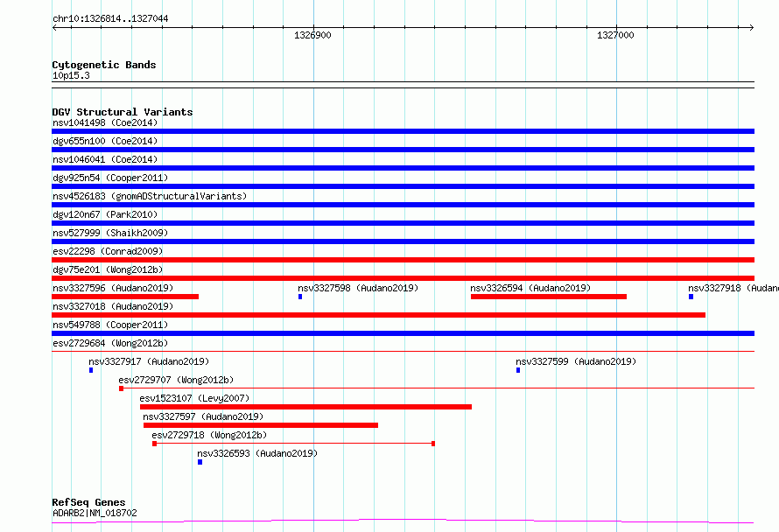
Task: Click the nsv3327596 (Audano2019) label
Action: [x=113, y=288]
